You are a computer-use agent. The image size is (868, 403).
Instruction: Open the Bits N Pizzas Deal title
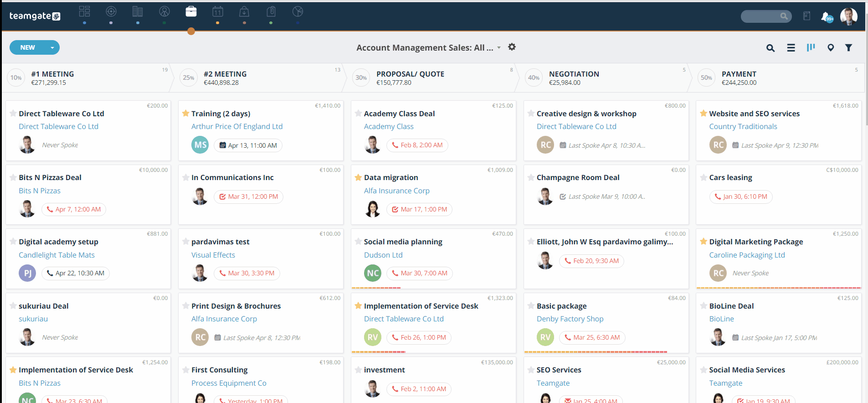pyautogui.click(x=50, y=177)
